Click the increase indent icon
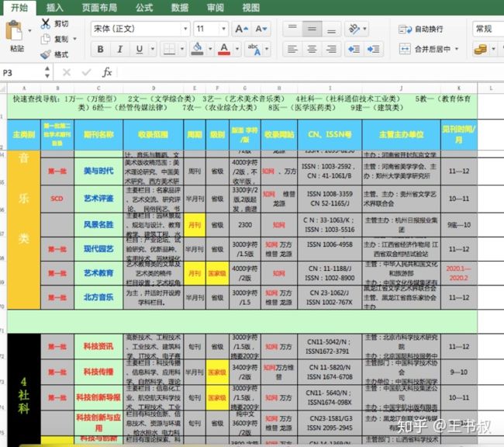 point(374,49)
